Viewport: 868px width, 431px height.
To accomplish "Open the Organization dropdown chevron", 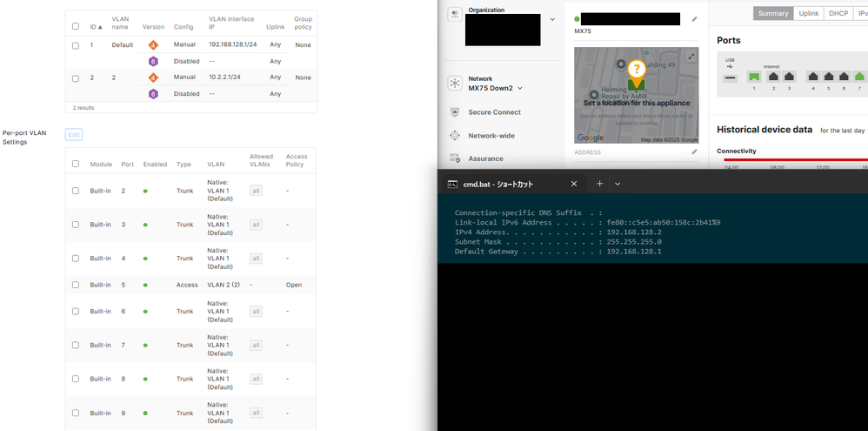I will pos(552,19).
